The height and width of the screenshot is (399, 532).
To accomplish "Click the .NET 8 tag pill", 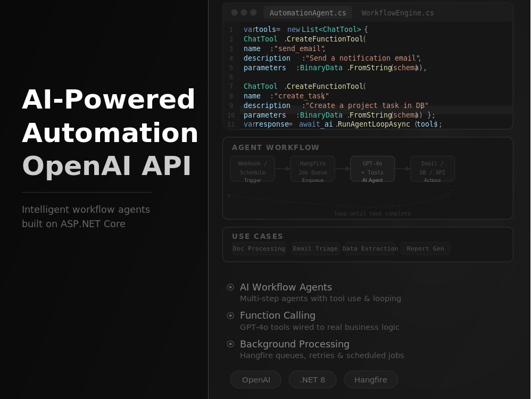I will tap(312, 380).
